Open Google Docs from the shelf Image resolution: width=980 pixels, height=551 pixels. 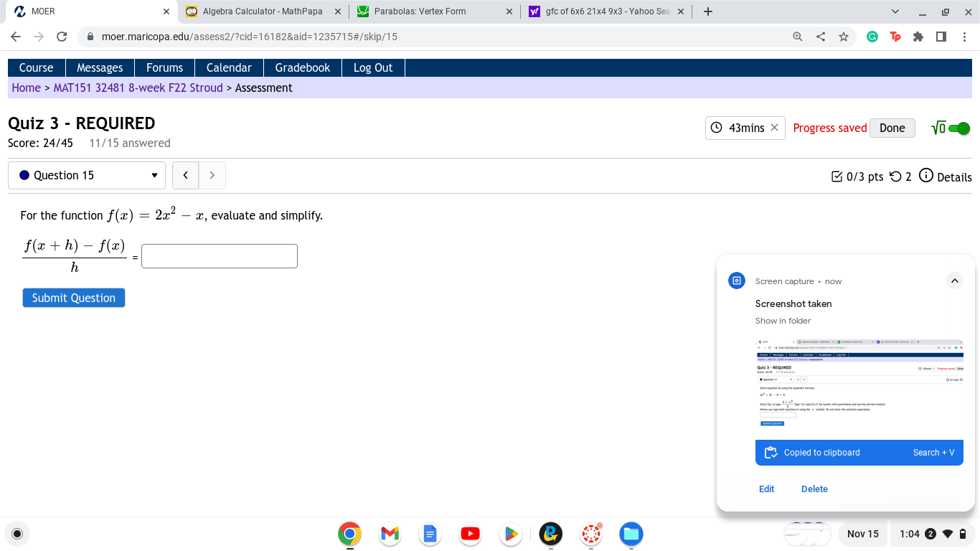[430, 534]
